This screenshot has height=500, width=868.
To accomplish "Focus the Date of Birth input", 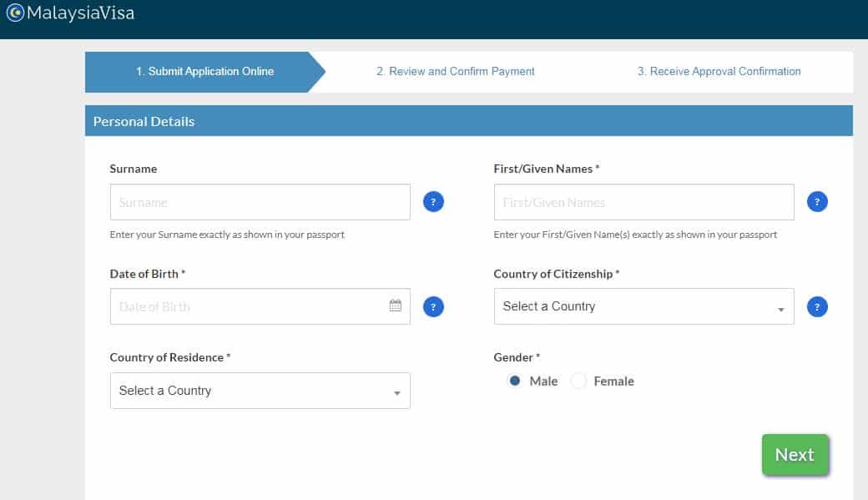I will tap(246, 306).
